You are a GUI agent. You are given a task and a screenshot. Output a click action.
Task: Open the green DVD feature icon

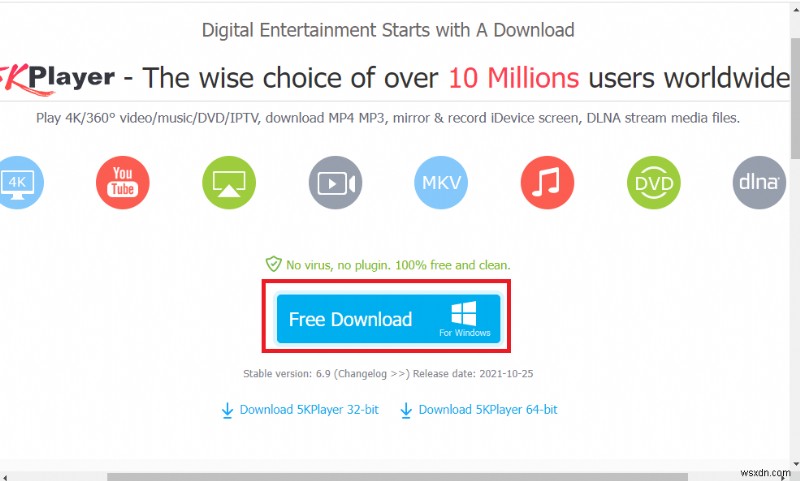click(654, 183)
